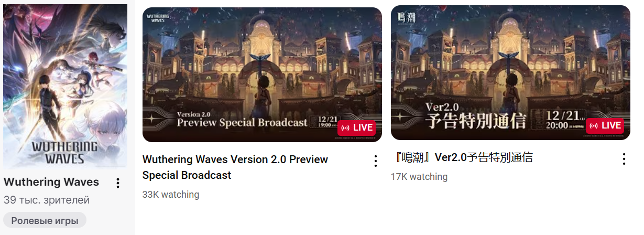
Task: Open video title Wuthering Waves Version 2.0 Preview
Action: pyautogui.click(x=235, y=167)
